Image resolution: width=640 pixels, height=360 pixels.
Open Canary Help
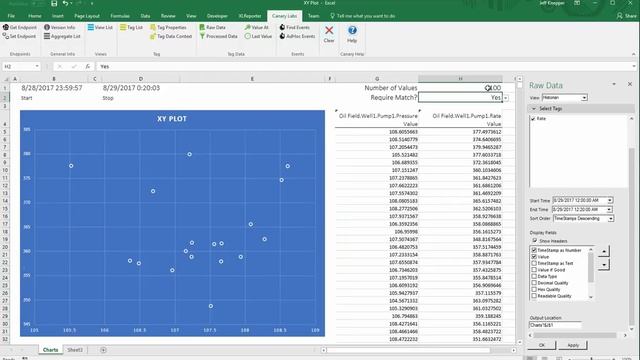click(352, 34)
